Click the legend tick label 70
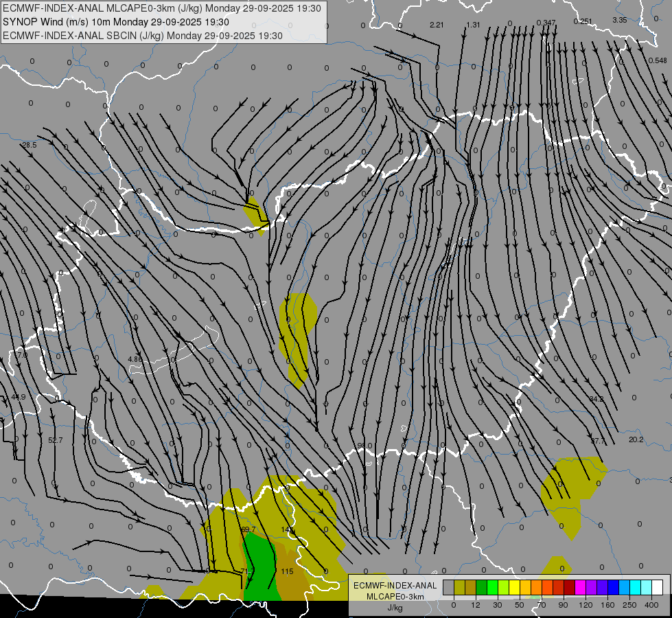Image resolution: width=672 pixels, height=618 pixels. point(542,605)
